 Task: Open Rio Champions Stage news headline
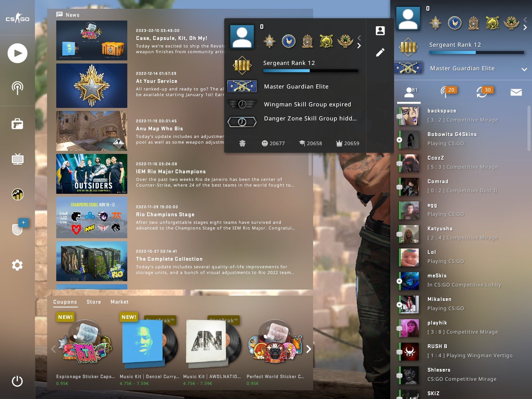tap(165, 214)
